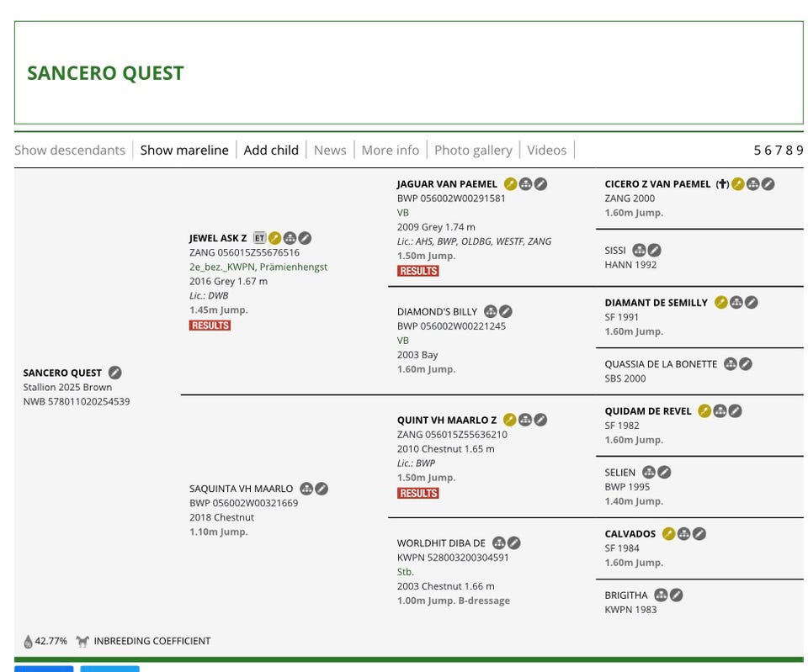Click edit pencil for Quidam de Revel
Viewport: 808px width, 672px height.
click(735, 411)
